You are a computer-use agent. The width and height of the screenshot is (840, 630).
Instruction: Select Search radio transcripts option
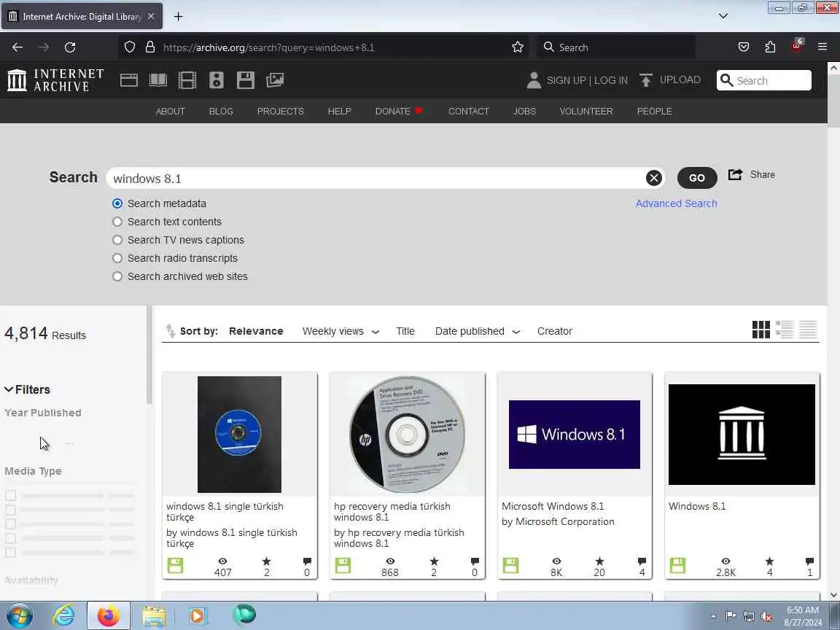117,258
